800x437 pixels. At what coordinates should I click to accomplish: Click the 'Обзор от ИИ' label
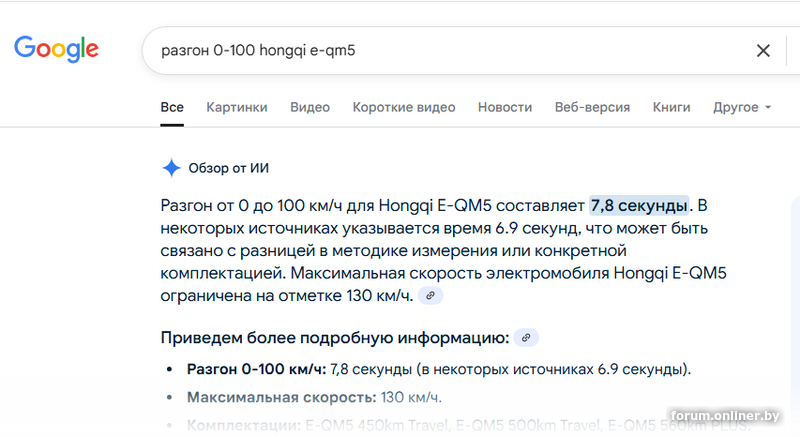(x=229, y=168)
